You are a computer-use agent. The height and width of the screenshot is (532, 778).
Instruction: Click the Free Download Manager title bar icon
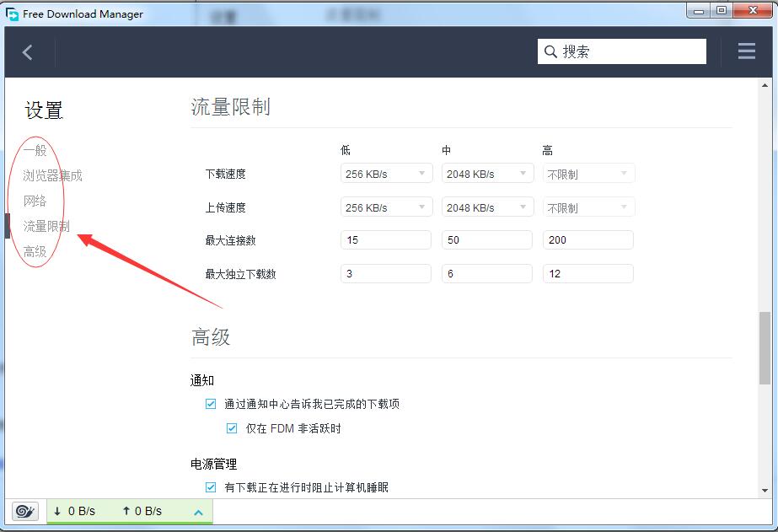coord(11,11)
